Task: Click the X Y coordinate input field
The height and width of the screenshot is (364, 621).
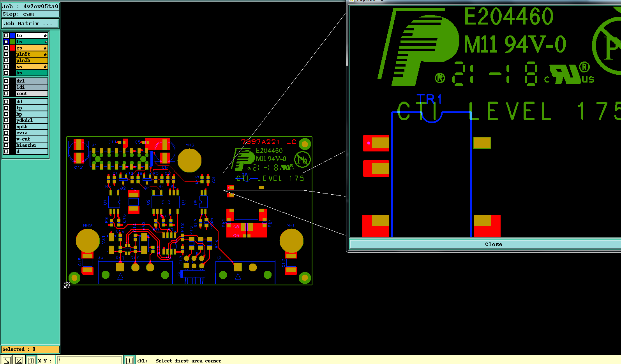Action: (x=90, y=360)
